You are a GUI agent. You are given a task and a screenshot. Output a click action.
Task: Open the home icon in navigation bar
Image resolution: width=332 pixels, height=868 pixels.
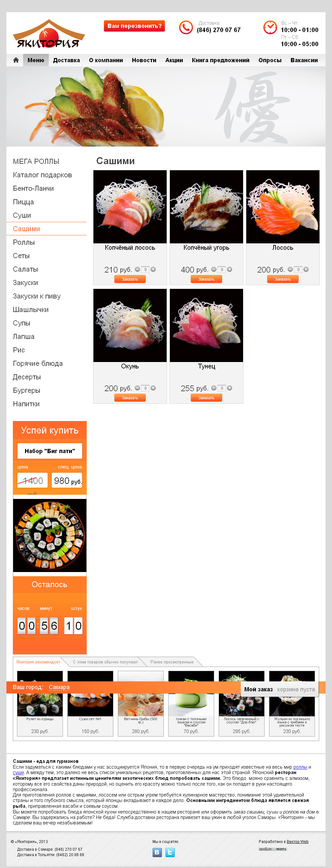16,60
